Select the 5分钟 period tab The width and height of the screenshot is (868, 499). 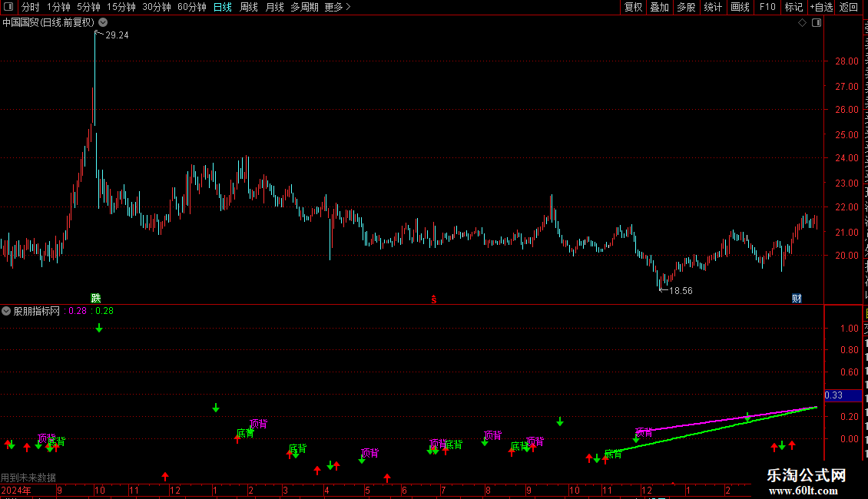click(x=88, y=7)
